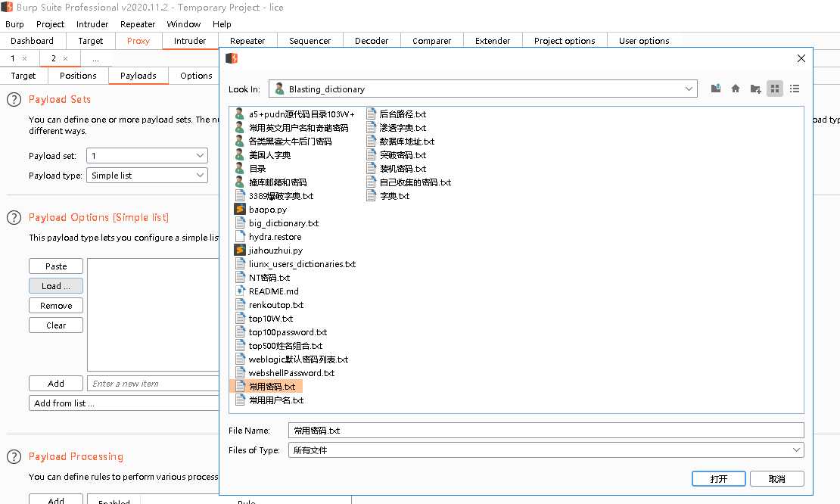Open the Window menu
The width and height of the screenshot is (840, 504).
[x=184, y=24]
